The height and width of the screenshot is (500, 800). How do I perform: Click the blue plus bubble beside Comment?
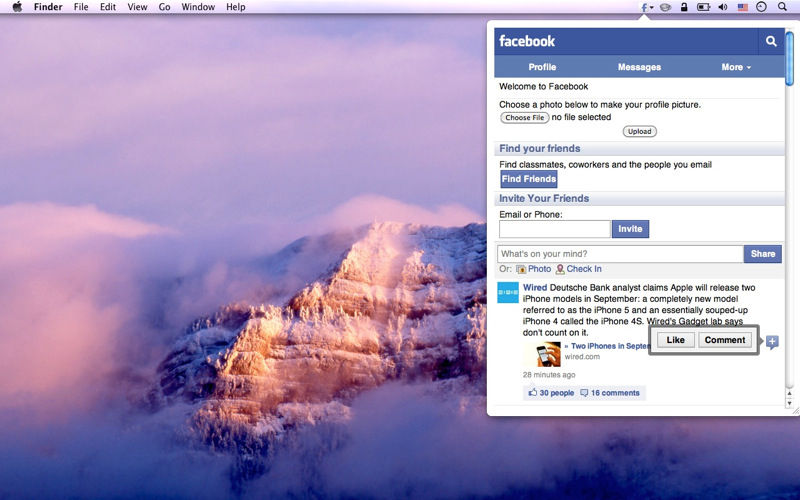click(772, 342)
